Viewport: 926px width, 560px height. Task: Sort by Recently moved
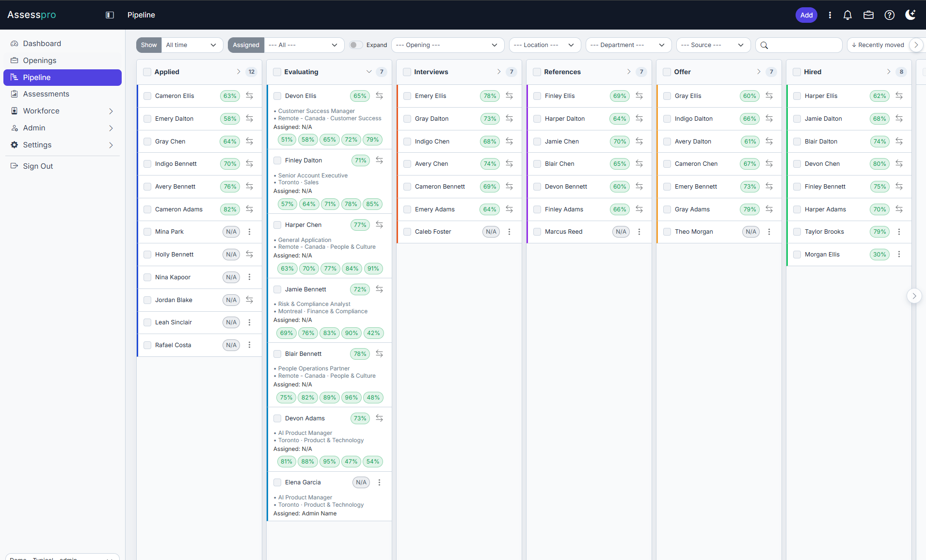coord(878,45)
